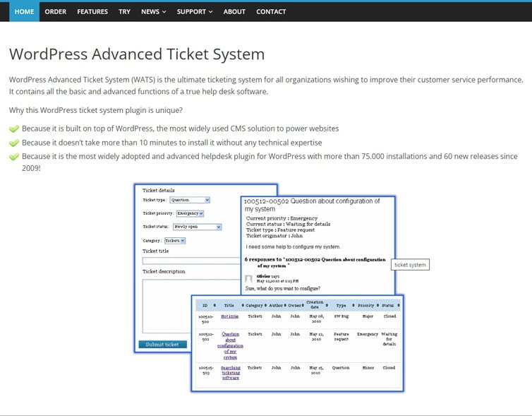This screenshot has width=532, height=416.
Task: Open the Ticket status Newly open dropdown
Action: pos(197,227)
